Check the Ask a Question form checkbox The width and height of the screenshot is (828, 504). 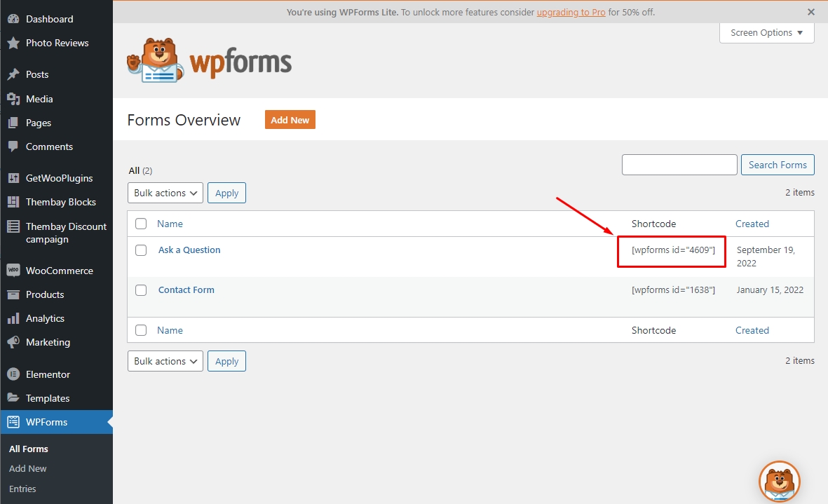click(141, 250)
